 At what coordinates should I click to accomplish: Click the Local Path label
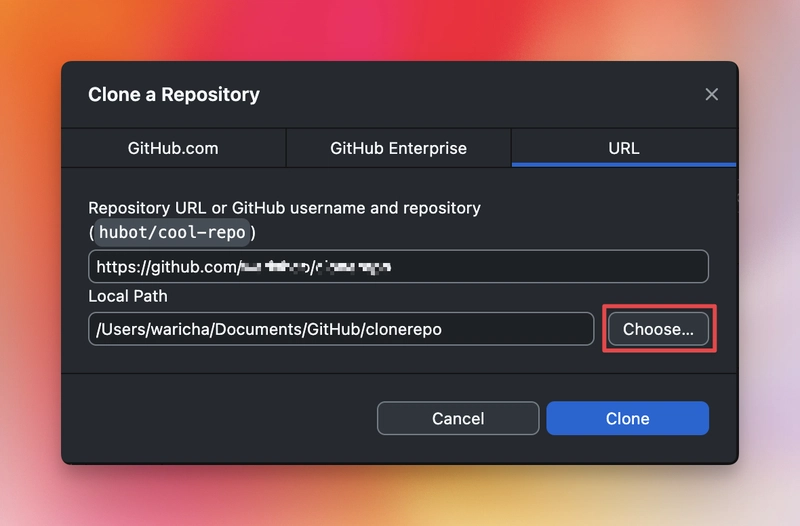(x=128, y=296)
